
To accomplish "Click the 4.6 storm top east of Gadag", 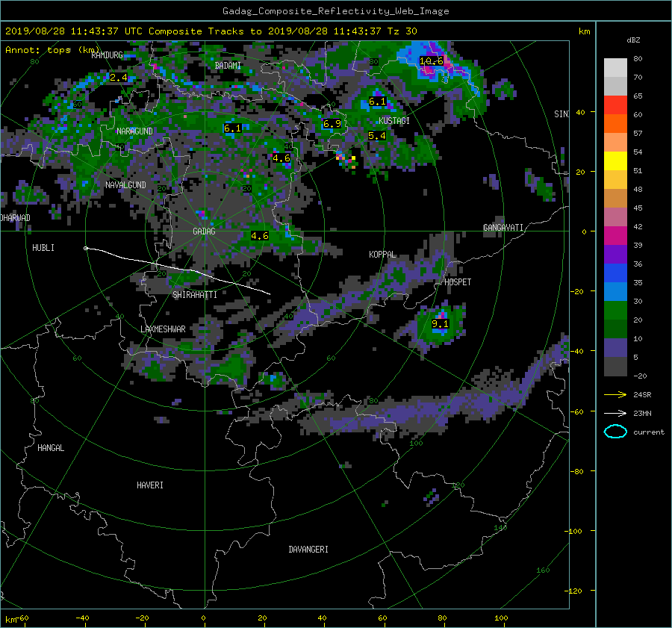I will (260, 235).
